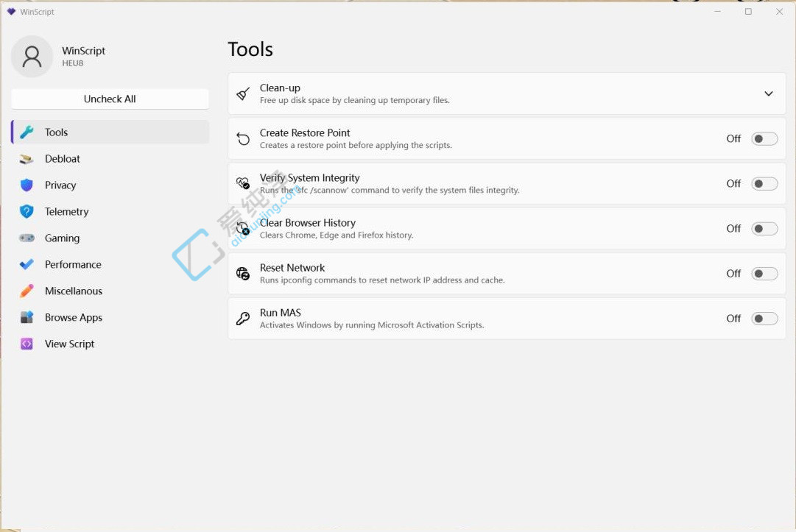The height and width of the screenshot is (532, 796).
Task: Enable the Create Restore Point toggle
Action: [x=764, y=139]
